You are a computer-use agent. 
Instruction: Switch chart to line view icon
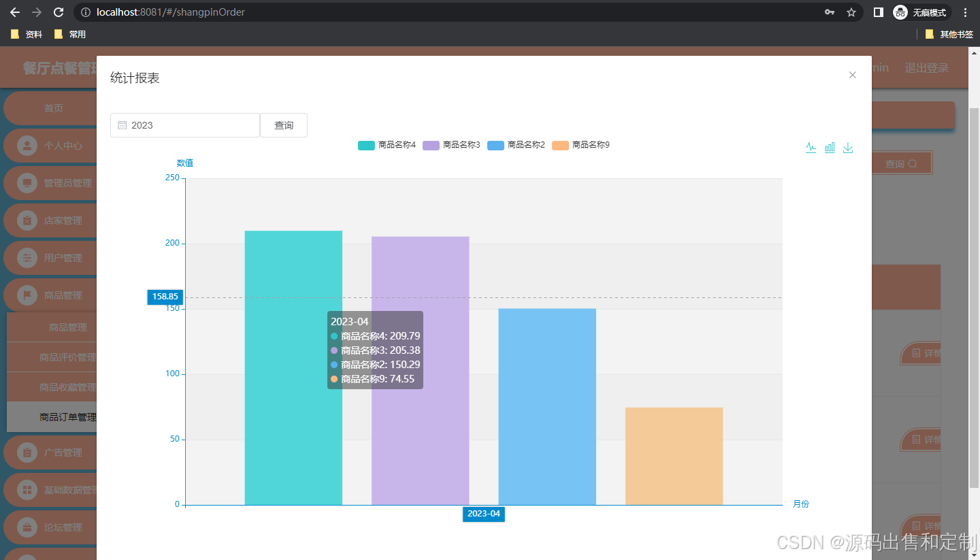click(x=811, y=148)
